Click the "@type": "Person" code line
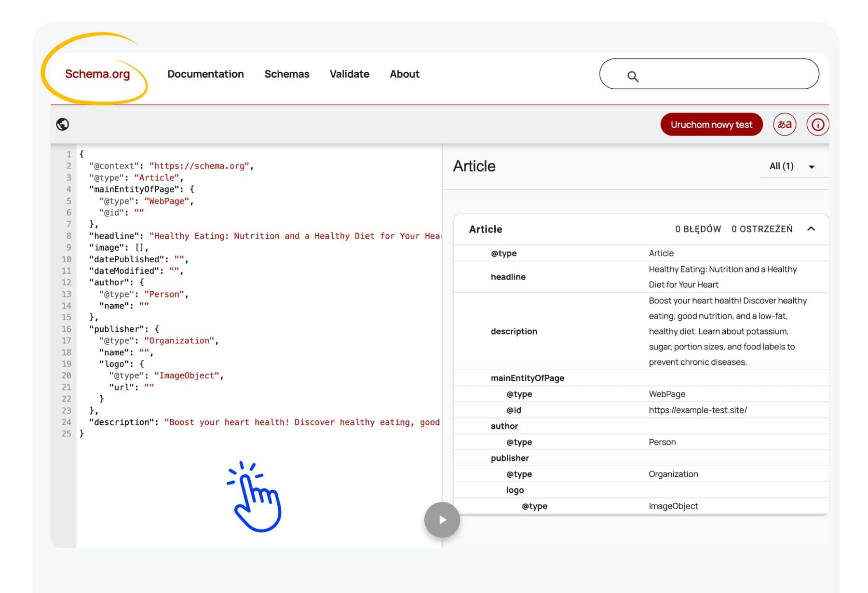The image size is (868, 593). pyautogui.click(x=144, y=294)
